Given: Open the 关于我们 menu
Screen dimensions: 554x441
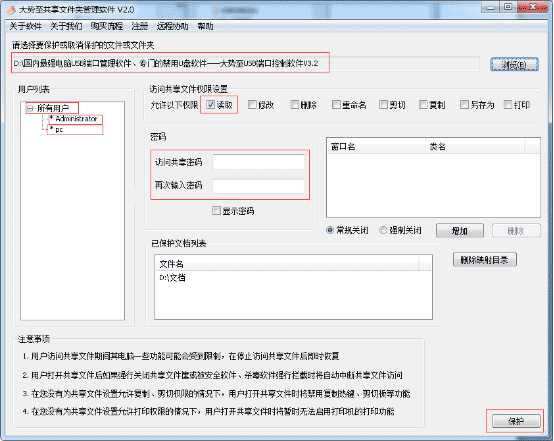Looking at the screenshot, I should 66,26.
